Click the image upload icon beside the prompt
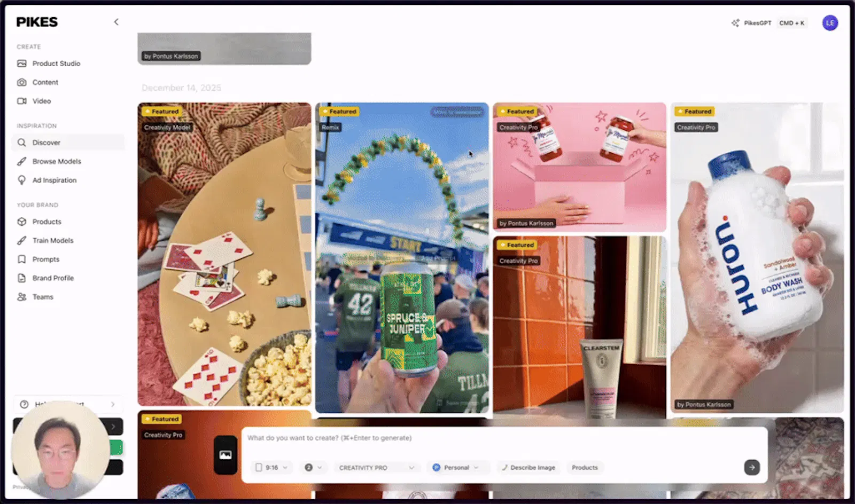Image resolution: width=855 pixels, height=504 pixels. 226,455
